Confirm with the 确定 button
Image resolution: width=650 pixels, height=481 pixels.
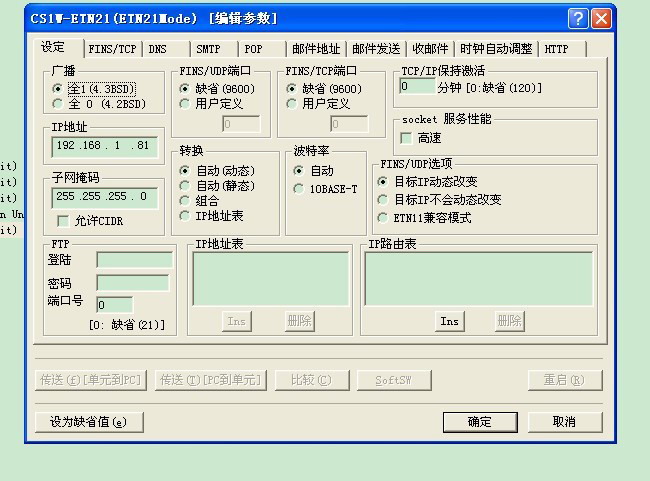click(x=480, y=422)
